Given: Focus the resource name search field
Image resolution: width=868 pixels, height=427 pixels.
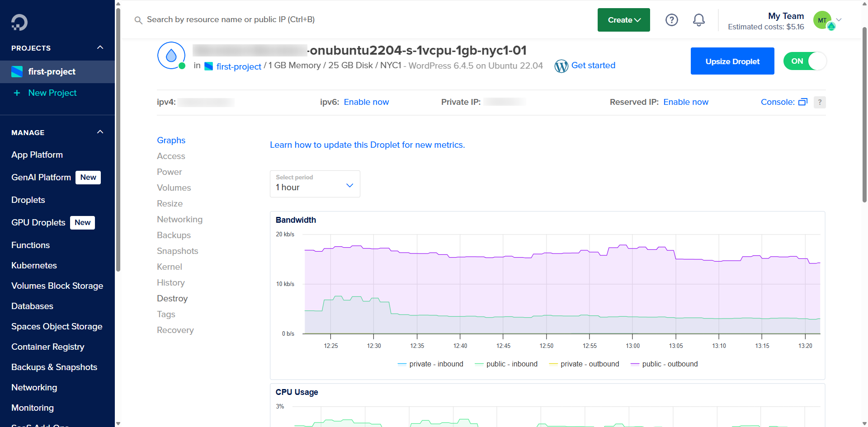Looking at the screenshot, I should click(231, 20).
